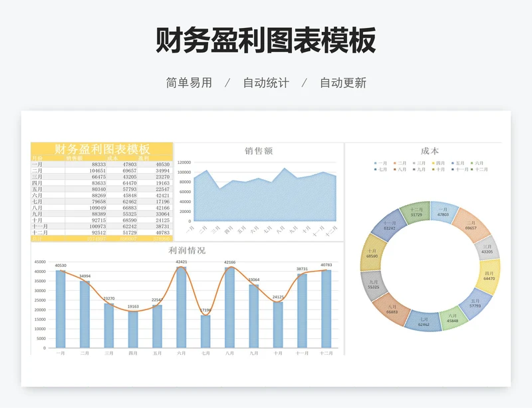532x408 pixels.
Task: Click the 十二月 51729 donut segment
Action: (416, 212)
